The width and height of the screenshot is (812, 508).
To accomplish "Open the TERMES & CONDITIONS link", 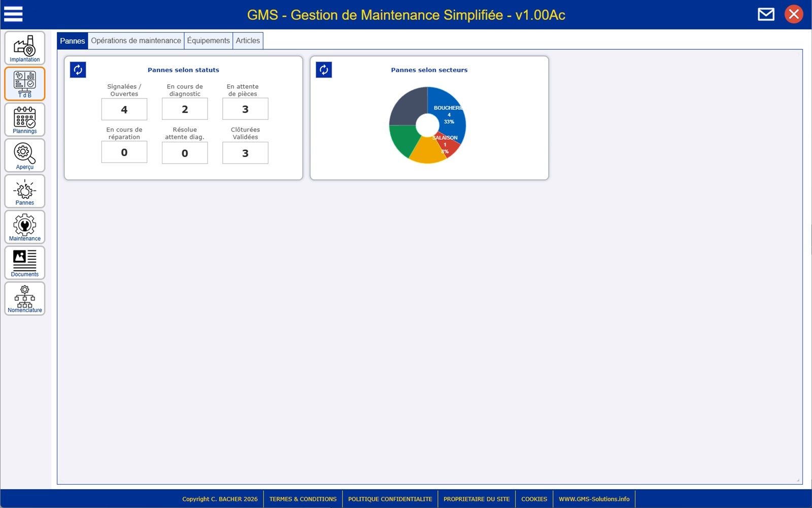I will pos(303,499).
